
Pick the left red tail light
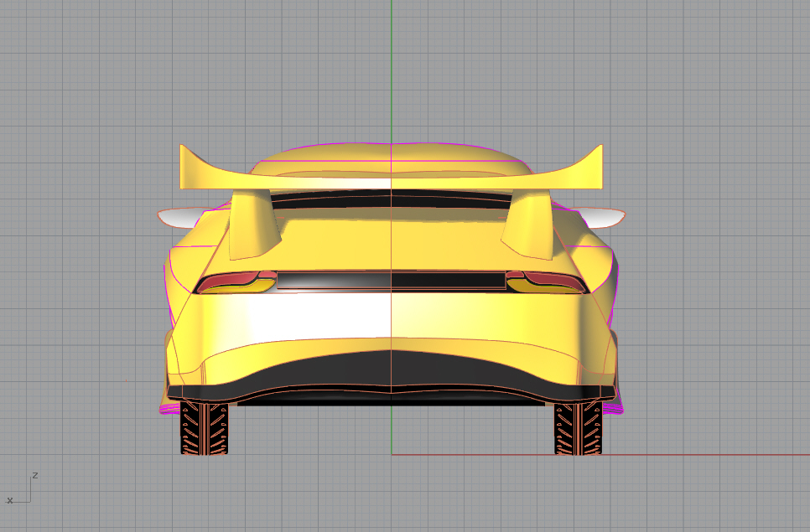pyautogui.click(x=230, y=280)
